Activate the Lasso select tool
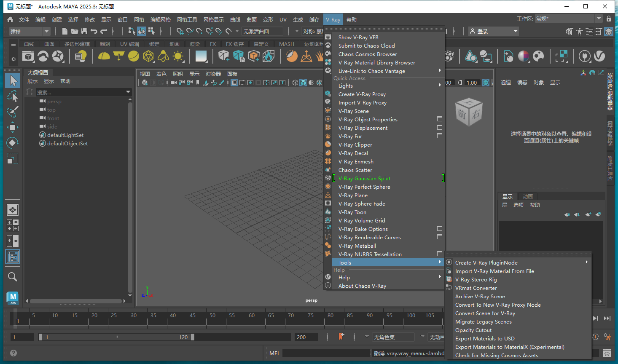This screenshot has height=364, width=618. click(13, 96)
